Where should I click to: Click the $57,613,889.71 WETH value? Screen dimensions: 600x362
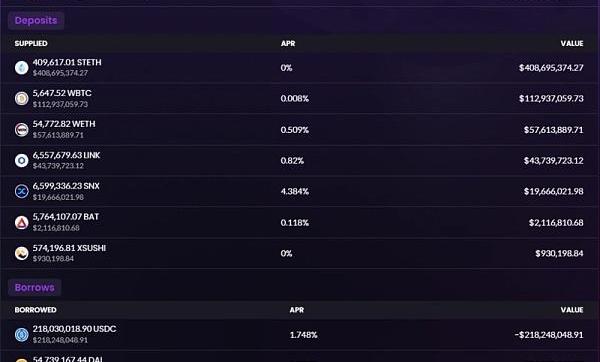(x=553, y=130)
